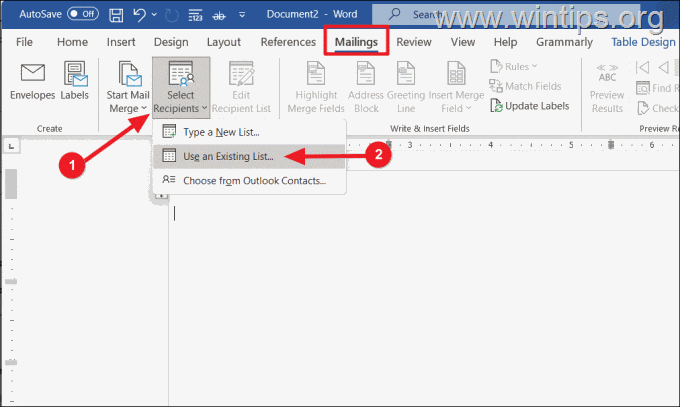Screen dimensions: 680x407
Task: Open the Help tab
Action: click(505, 42)
